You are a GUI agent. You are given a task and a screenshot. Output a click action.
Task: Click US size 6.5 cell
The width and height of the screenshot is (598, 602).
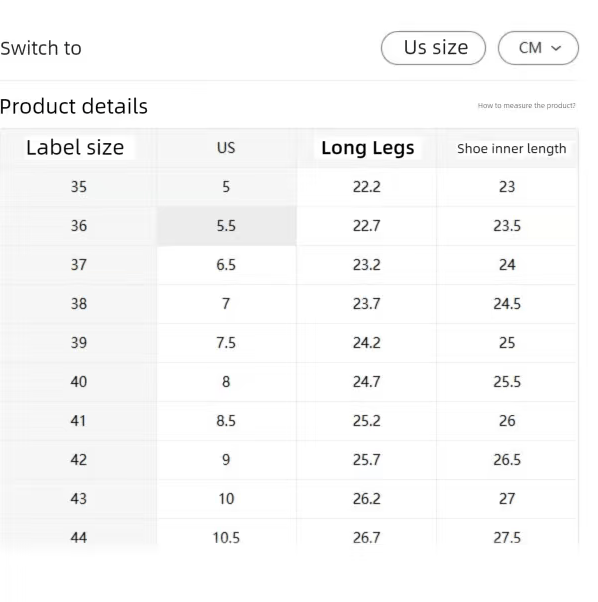tap(226, 265)
